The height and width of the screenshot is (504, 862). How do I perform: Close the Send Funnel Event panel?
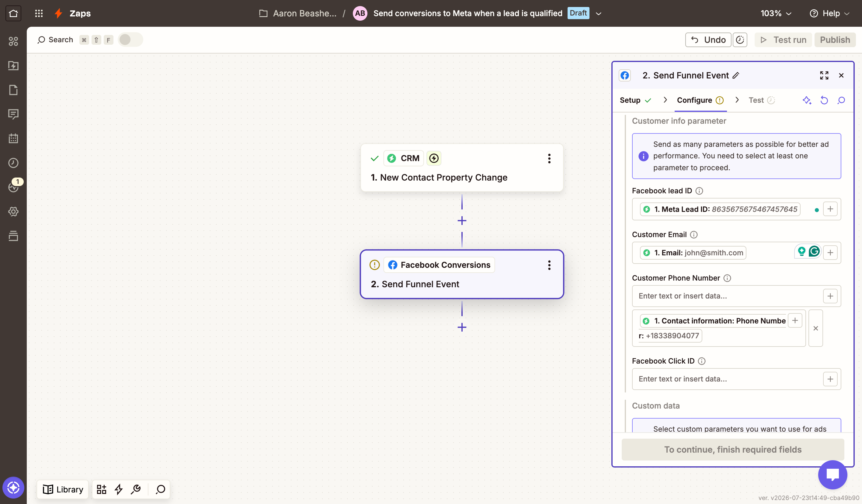tap(841, 75)
